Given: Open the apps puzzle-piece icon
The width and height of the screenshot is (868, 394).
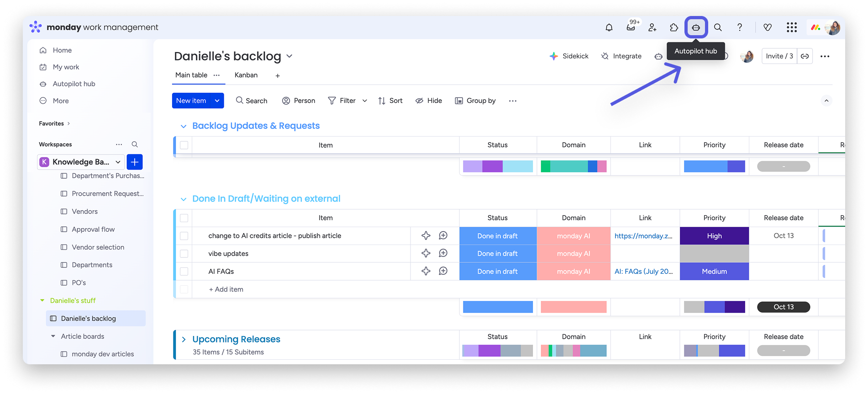Looking at the screenshot, I should [674, 27].
